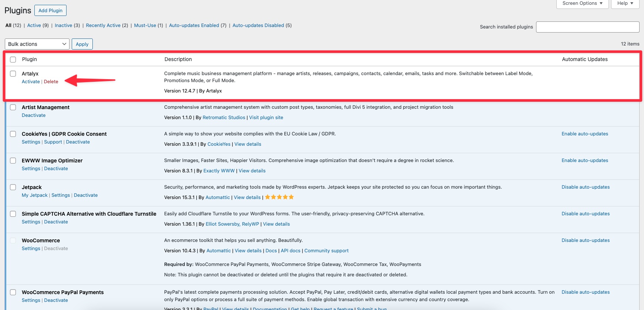Image resolution: width=644 pixels, height=310 pixels.
Task: Deactivate the Jetpack plugin
Action: (86, 195)
